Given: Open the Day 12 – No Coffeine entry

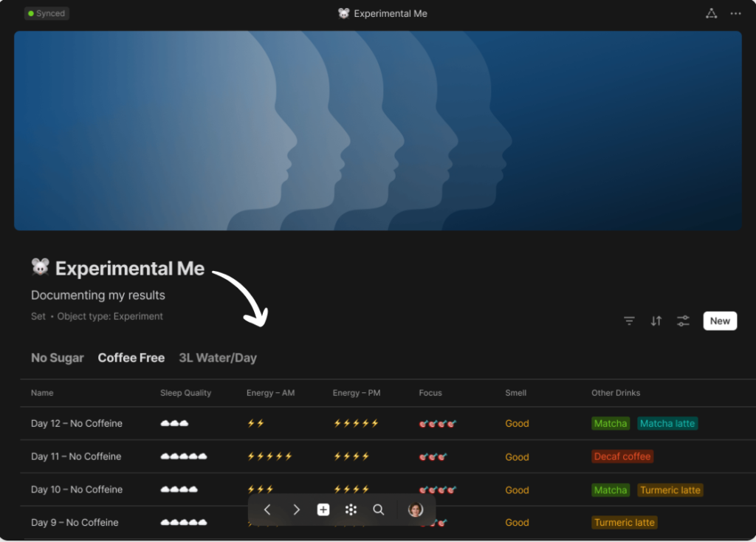Looking at the screenshot, I should [x=77, y=423].
